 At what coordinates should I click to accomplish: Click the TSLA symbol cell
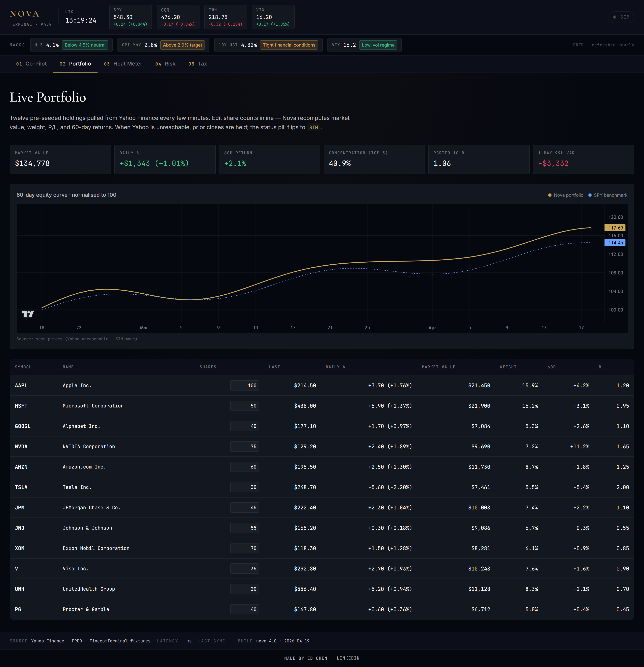click(x=21, y=487)
